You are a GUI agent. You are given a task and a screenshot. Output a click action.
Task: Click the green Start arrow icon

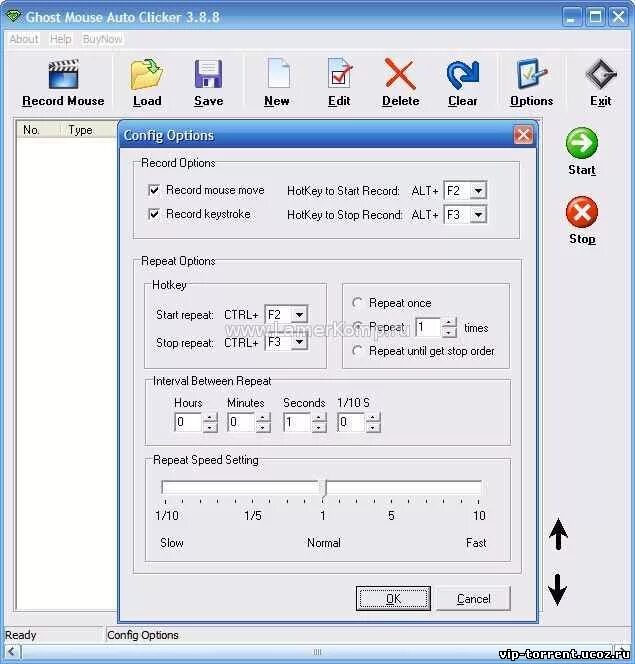(582, 143)
